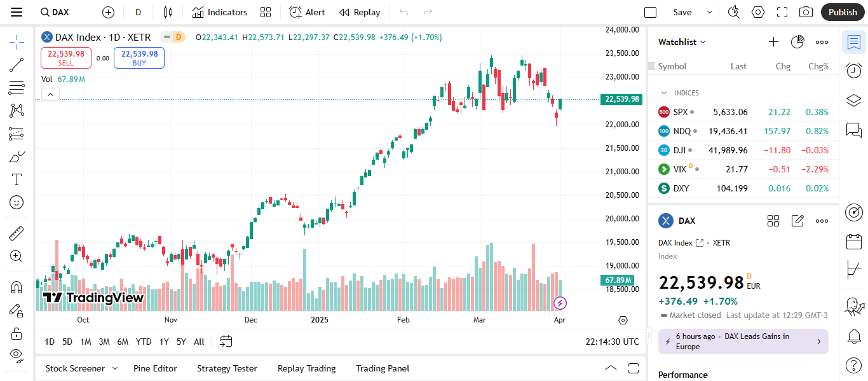Open chart settings via the gear icon

(757, 11)
